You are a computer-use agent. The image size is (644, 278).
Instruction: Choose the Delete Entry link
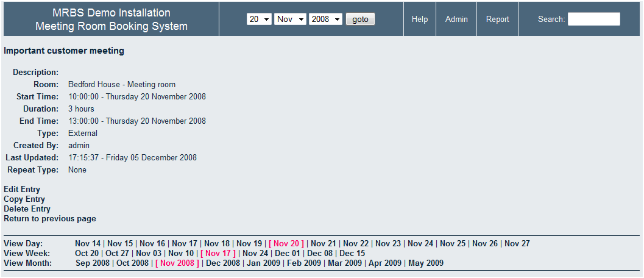(27, 209)
